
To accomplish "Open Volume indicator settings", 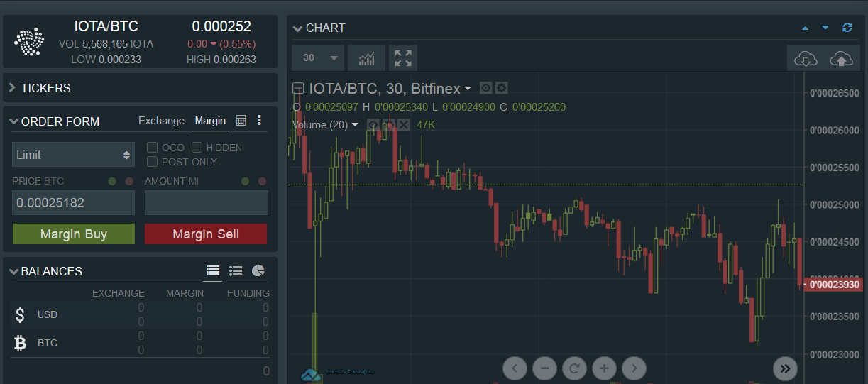I will pyautogui.click(x=388, y=125).
